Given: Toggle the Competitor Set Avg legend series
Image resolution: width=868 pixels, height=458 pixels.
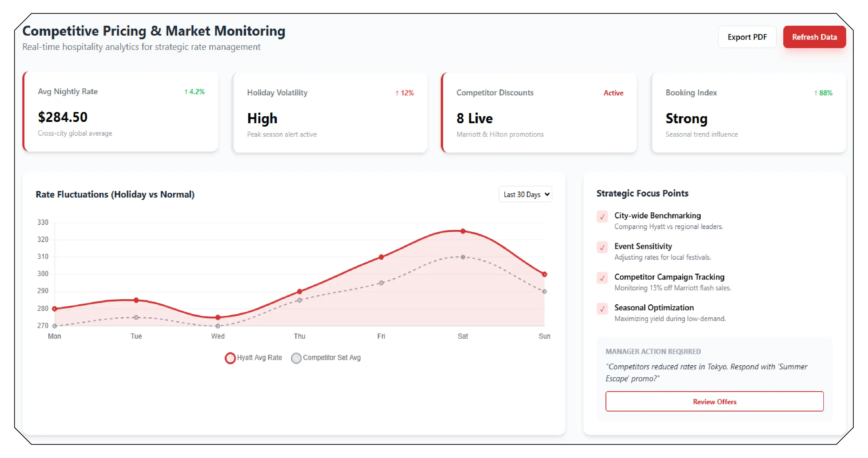Looking at the screenshot, I should pyautogui.click(x=325, y=358).
